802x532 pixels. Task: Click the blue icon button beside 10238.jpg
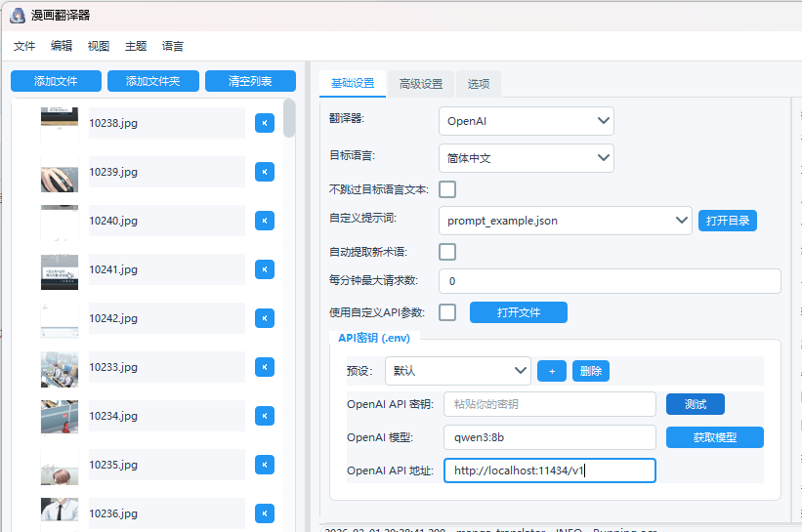[265, 123]
